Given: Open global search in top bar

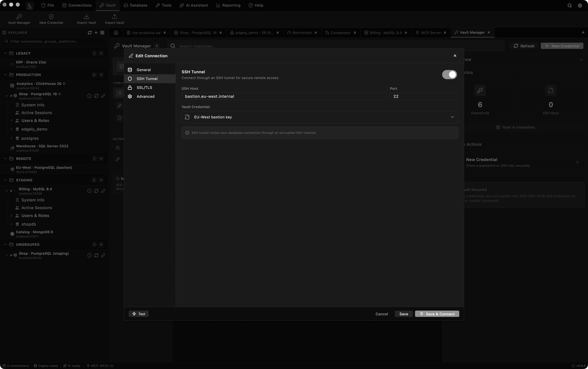Looking at the screenshot, I should (569, 5).
